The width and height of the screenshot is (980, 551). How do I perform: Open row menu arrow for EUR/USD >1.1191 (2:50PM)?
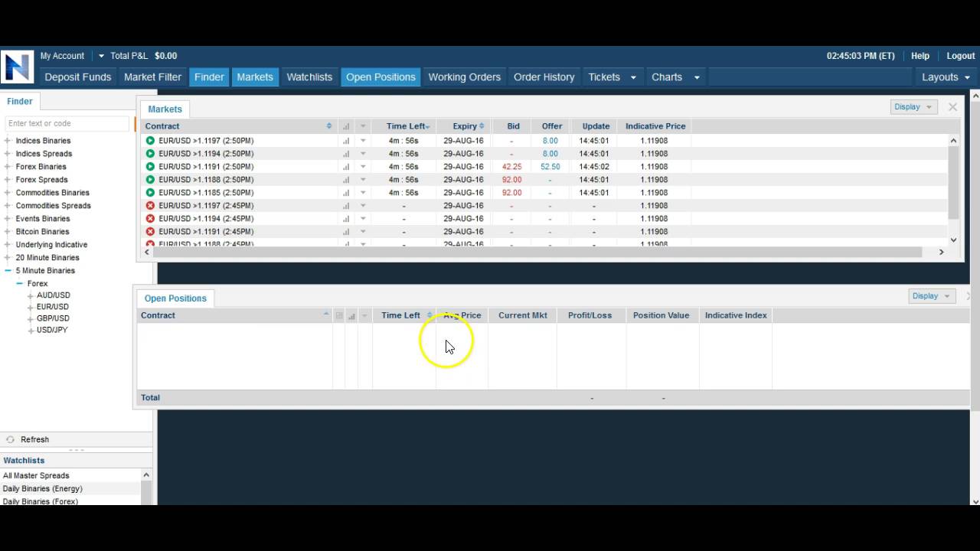(363, 167)
